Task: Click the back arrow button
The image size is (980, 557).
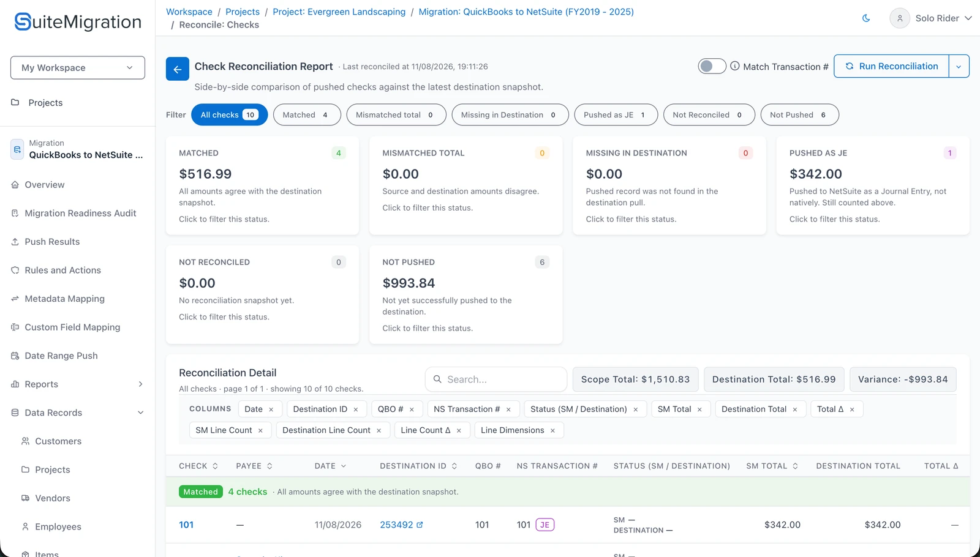Action: [x=177, y=69]
